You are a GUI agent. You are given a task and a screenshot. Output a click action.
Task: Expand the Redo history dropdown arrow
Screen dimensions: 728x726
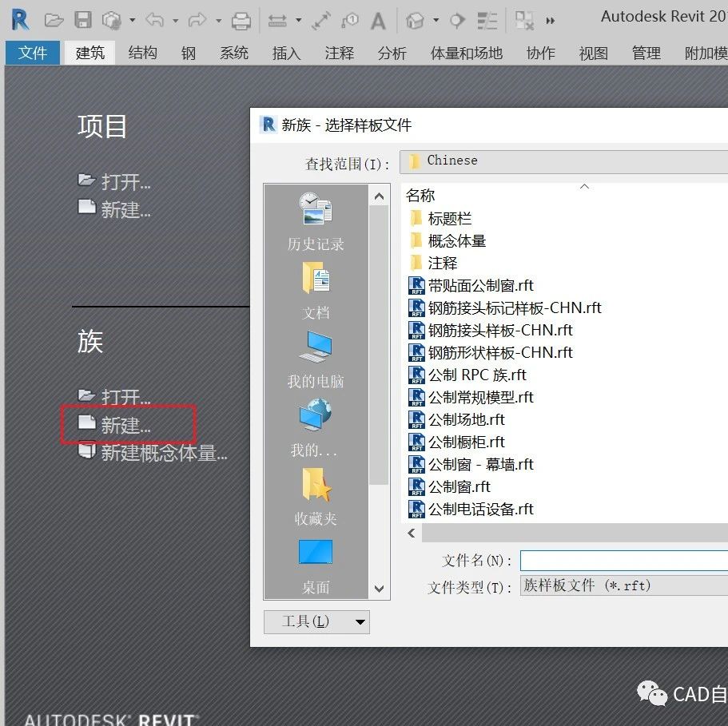pyautogui.click(x=219, y=21)
